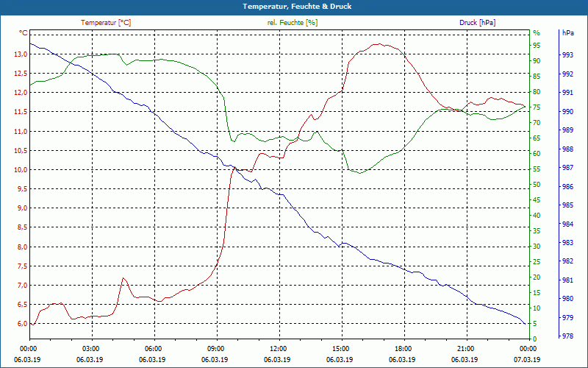This screenshot has width=588, height=368.
Task: Click the "10,0" tick on the temperature axis
Action: (x=21, y=170)
